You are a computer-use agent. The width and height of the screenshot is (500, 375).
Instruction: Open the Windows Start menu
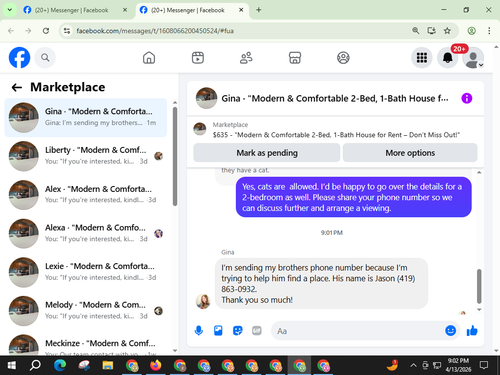[12, 366]
